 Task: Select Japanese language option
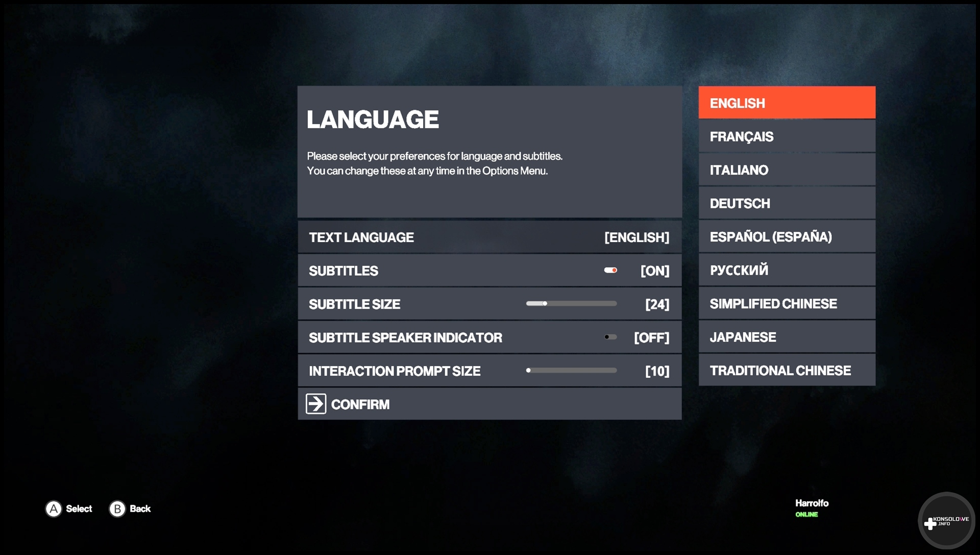pos(787,337)
